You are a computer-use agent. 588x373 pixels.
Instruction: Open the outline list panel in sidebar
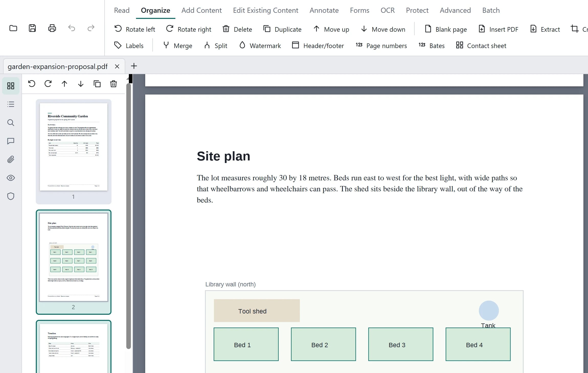(11, 104)
